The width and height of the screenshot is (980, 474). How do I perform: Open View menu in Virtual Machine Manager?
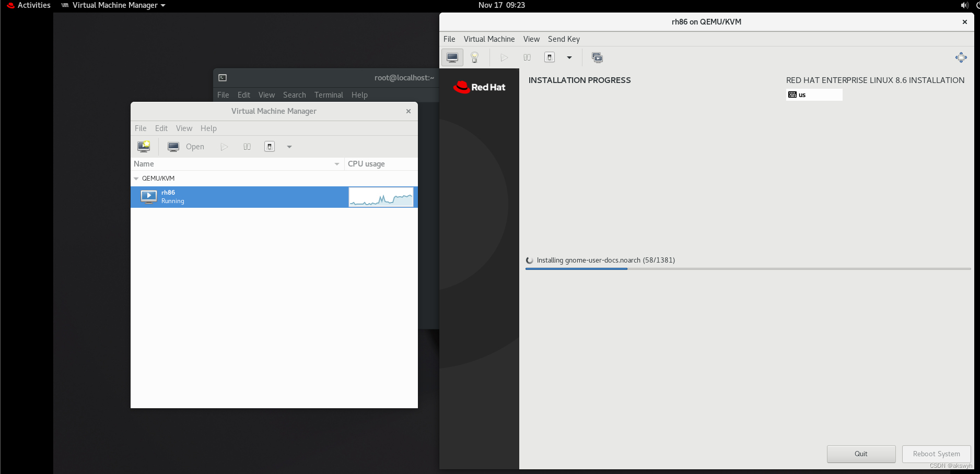(x=184, y=128)
